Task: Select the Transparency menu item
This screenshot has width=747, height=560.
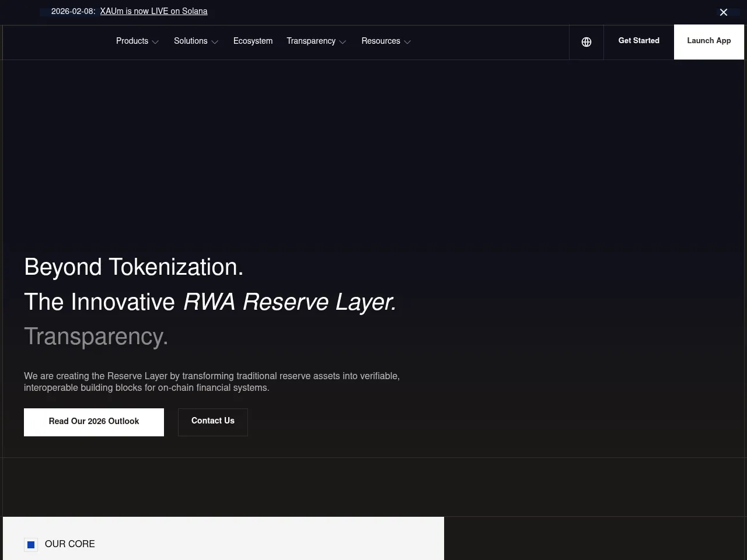Action: 311,41
